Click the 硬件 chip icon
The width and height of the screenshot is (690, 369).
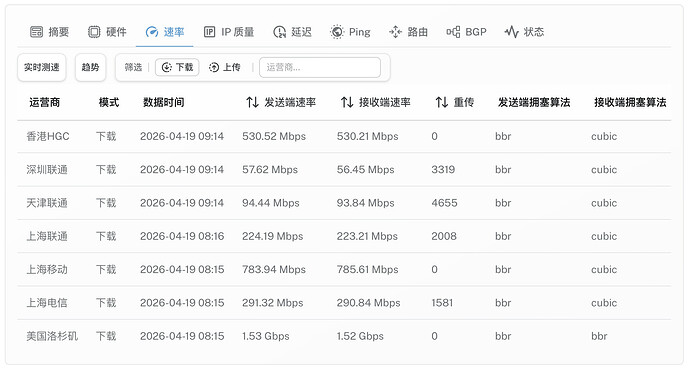click(x=94, y=32)
